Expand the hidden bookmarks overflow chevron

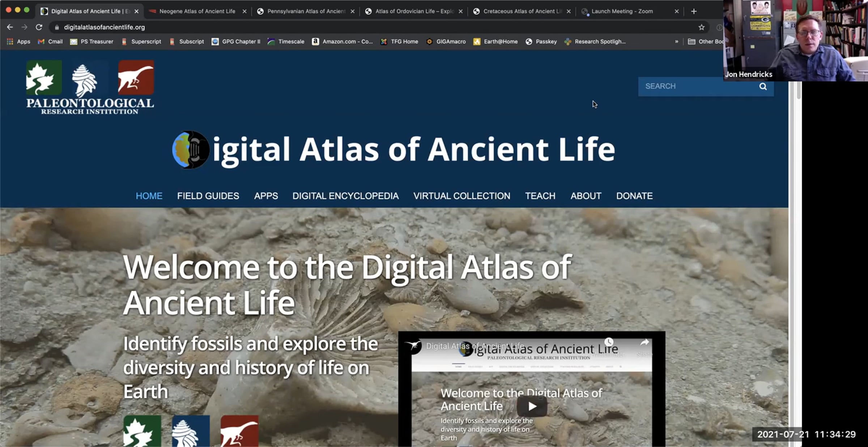click(676, 42)
